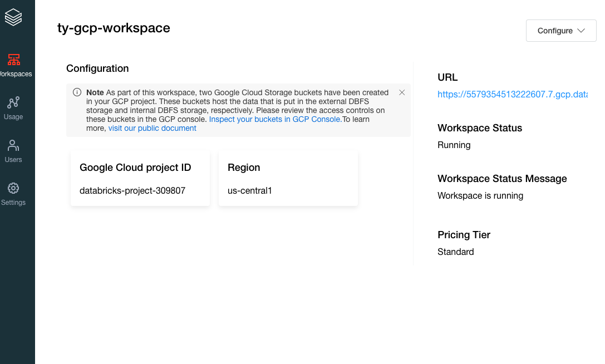Open the workspace URL link

pos(513,94)
